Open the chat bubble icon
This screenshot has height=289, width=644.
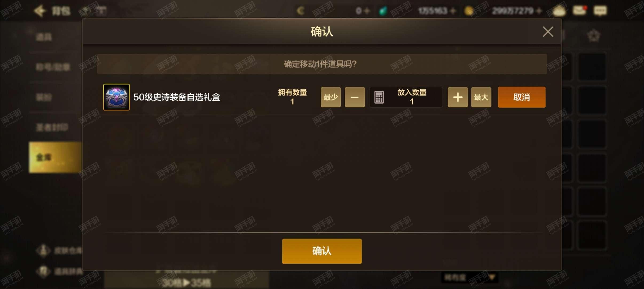(x=600, y=11)
